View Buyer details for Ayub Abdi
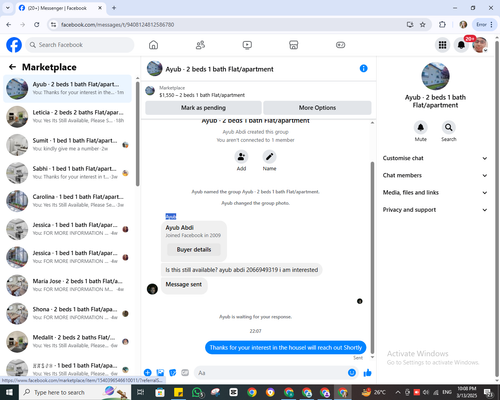The height and width of the screenshot is (400, 500). (x=194, y=250)
